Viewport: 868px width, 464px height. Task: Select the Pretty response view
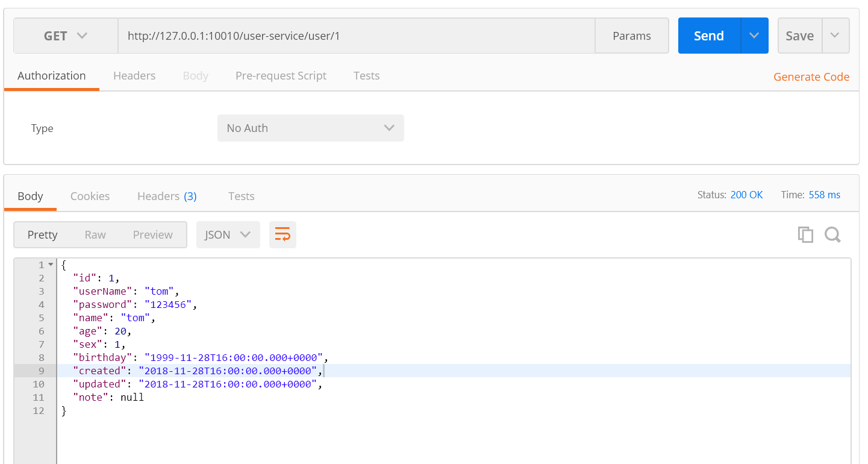[43, 234]
